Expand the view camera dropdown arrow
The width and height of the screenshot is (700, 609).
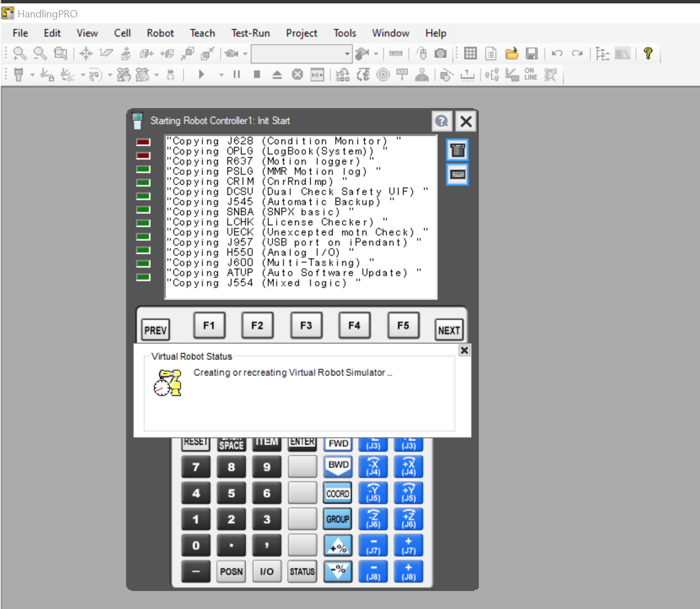(245, 54)
